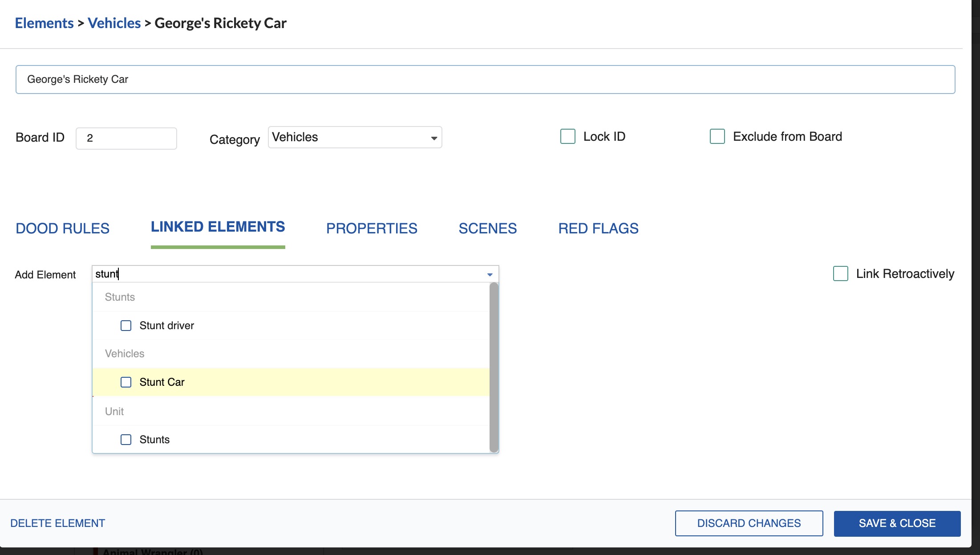The height and width of the screenshot is (555, 980).
Task: Open the PROPERTIES tab
Action: pos(372,229)
